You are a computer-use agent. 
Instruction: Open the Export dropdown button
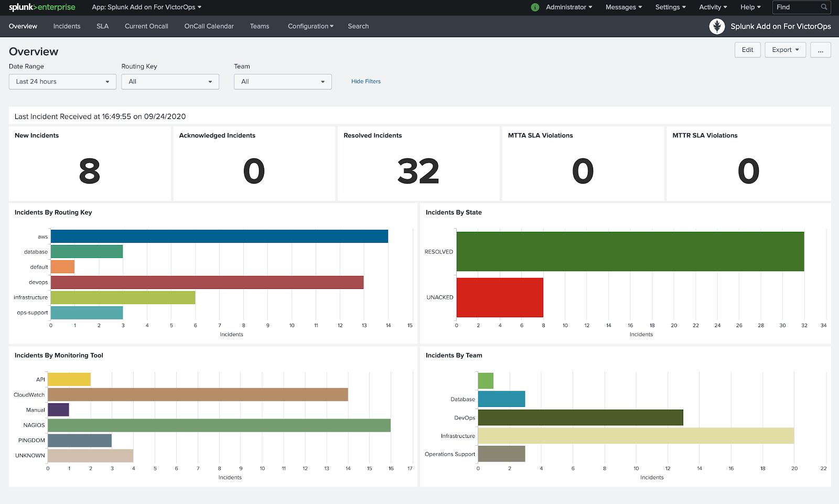pyautogui.click(x=785, y=50)
